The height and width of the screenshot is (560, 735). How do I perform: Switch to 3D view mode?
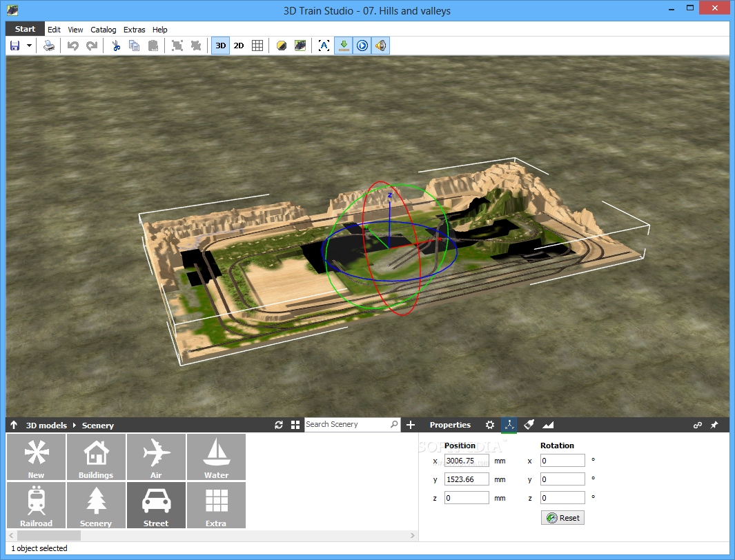[x=220, y=46]
